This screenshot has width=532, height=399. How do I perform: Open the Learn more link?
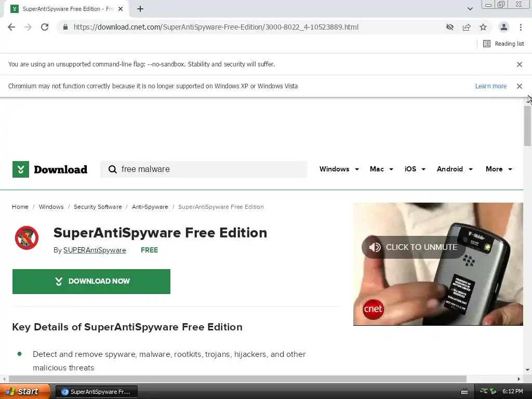click(x=490, y=86)
